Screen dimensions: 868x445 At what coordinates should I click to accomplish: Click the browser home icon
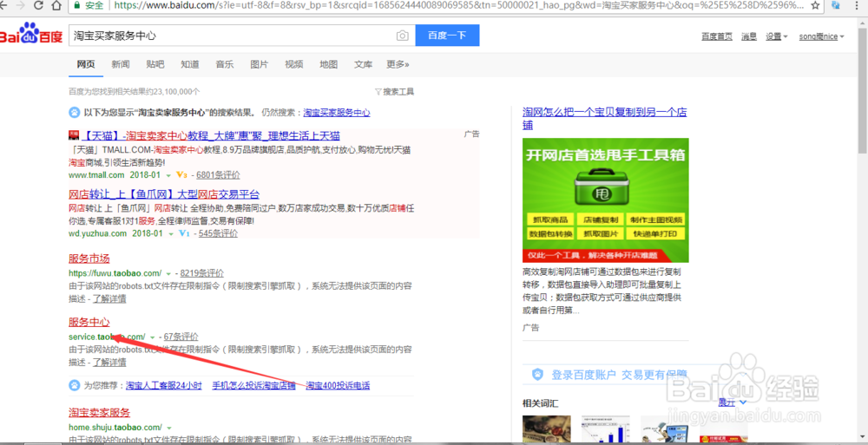point(56,5)
